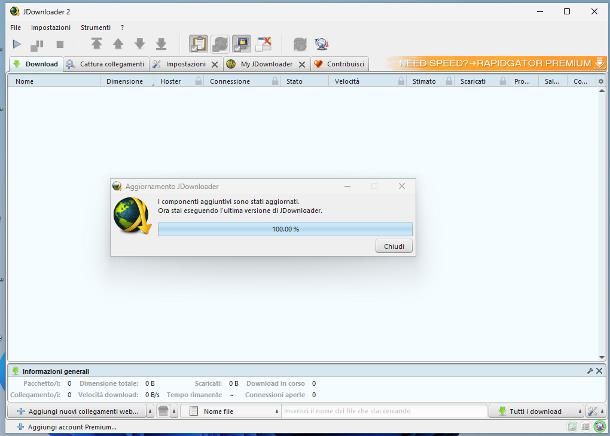Image resolution: width=610 pixels, height=436 pixels.
Task: Click the table scrollbar up arrow
Action: [x=602, y=91]
